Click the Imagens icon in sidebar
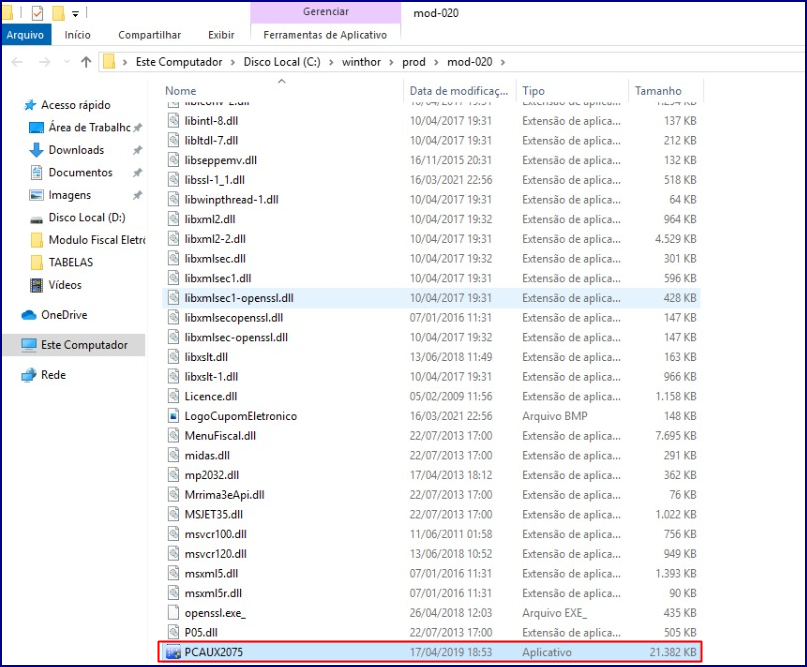 [x=36, y=195]
